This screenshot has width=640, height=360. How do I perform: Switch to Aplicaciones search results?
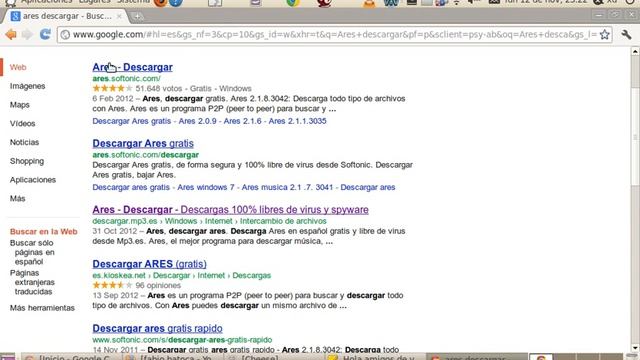click(33, 180)
